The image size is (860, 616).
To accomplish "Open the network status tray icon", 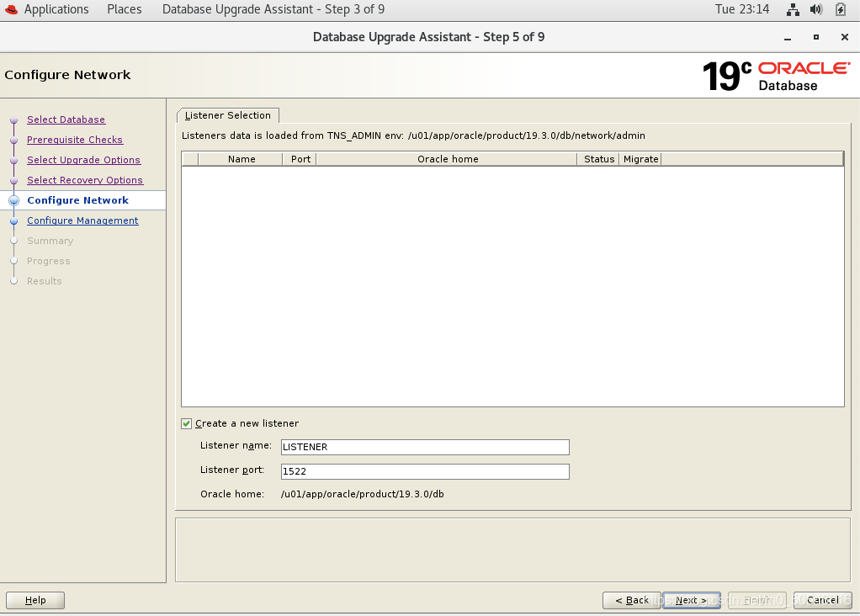I will coord(793,9).
